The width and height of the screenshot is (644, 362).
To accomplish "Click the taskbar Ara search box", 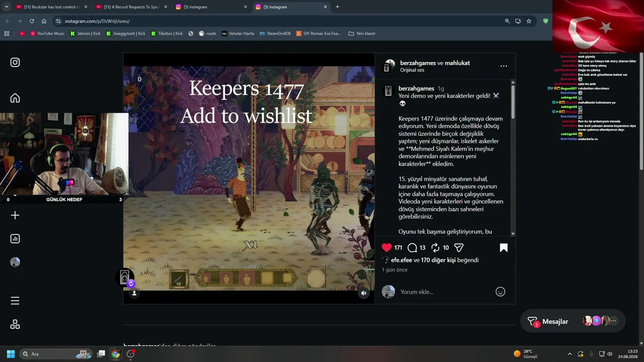I will 56,354.
